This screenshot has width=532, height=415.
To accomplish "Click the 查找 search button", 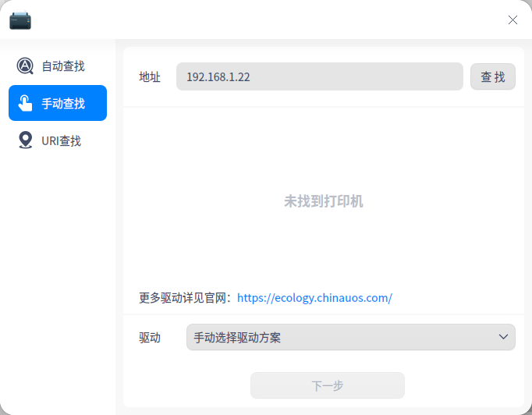I will click(493, 76).
